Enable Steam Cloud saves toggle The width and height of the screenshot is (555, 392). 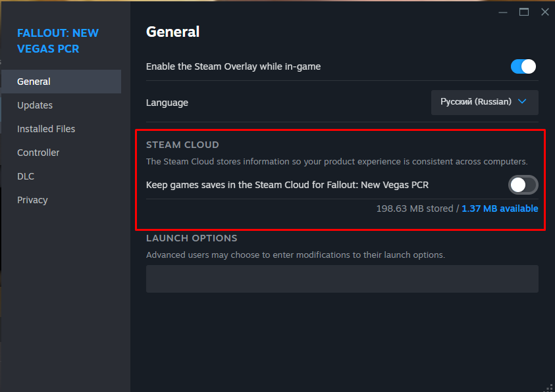(x=523, y=185)
